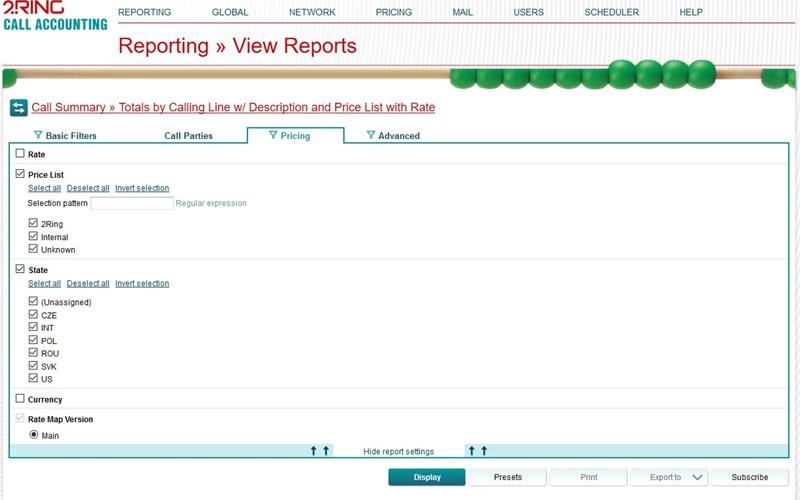Click Invert selection under State
The height and width of the screenshot is (500, 800).
tap(142, 283)
